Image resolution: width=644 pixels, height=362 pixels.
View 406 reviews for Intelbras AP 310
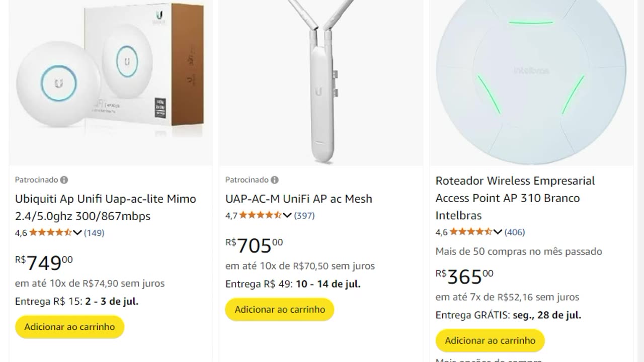(x=515, y=232)
